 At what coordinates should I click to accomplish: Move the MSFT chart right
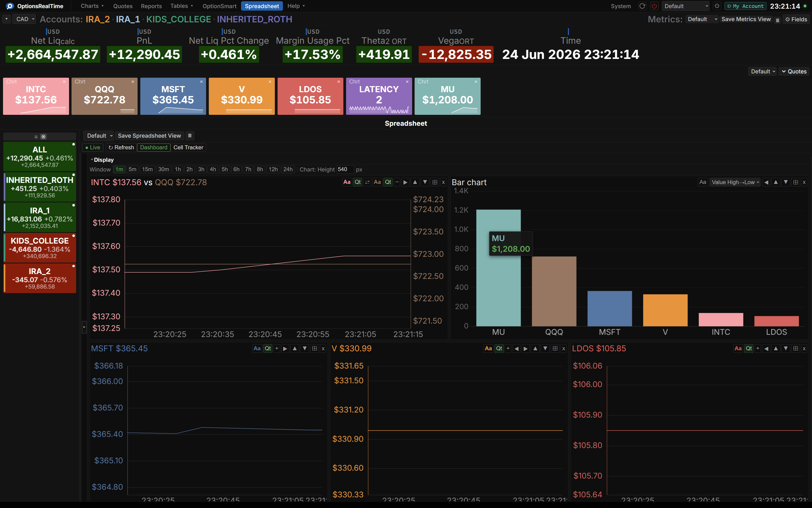[285, 348]
